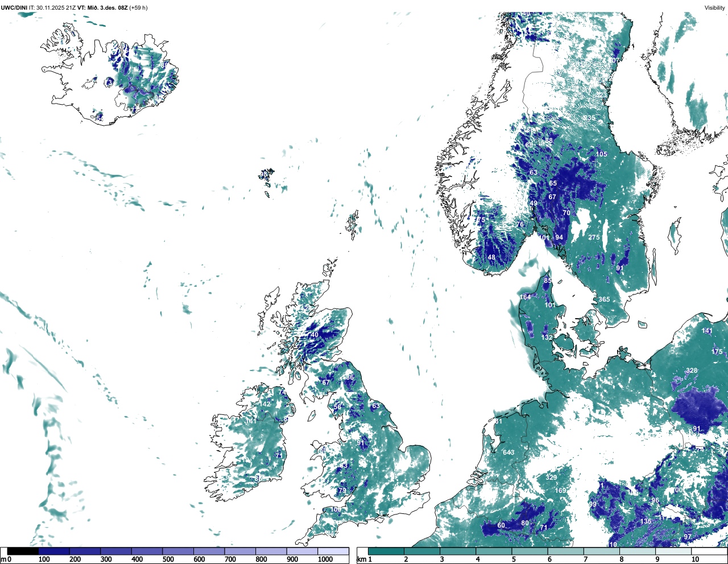The image size is (728, 564).
Task: Click the 1–2 km dark teal legend swatch
Action: (x=386, y=551)
